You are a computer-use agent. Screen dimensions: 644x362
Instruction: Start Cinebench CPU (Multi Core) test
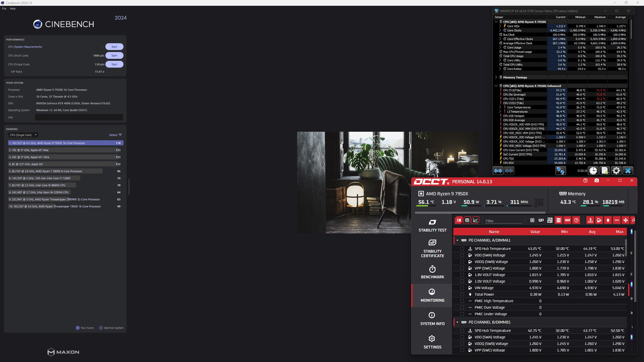[114, 55]
